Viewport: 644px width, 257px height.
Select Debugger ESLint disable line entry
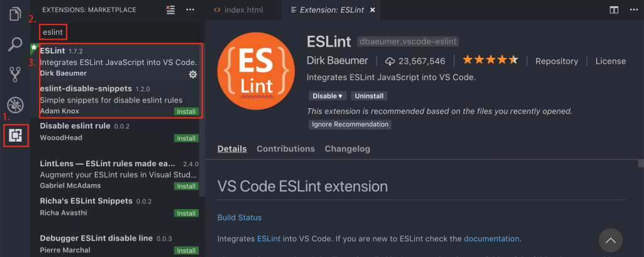coord(115,244)
